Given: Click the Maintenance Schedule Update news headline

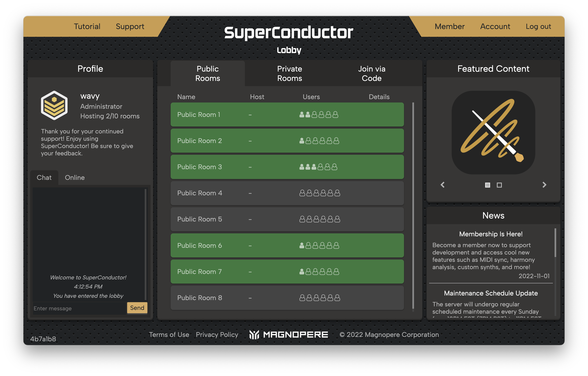Looking at the screenshot, I should [491, 293].
